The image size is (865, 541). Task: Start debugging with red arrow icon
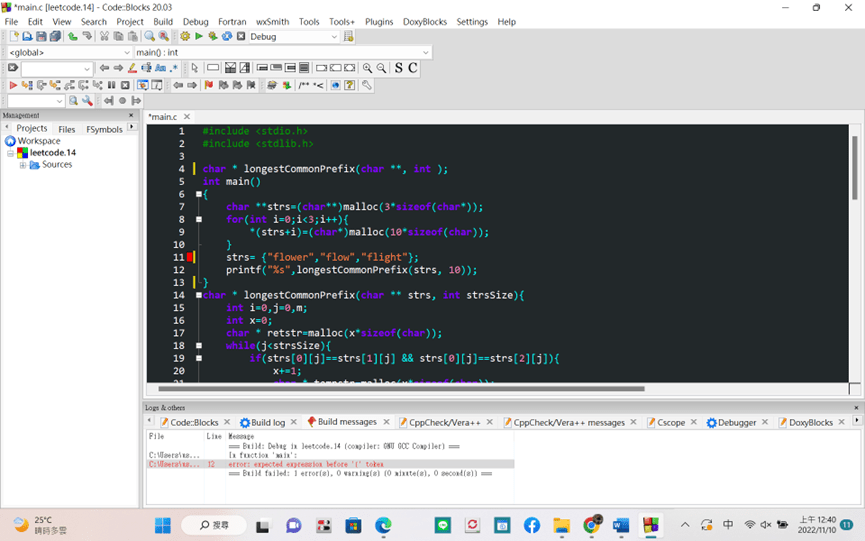tap(13, 86)
